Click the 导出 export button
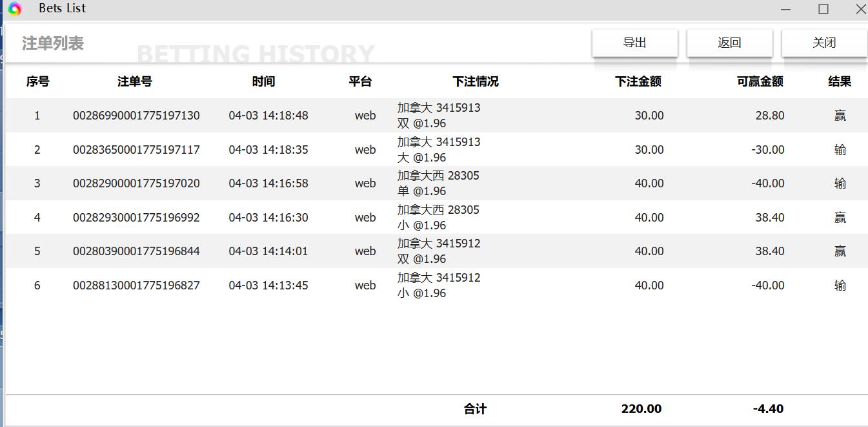868x427 pixels. 634,43
